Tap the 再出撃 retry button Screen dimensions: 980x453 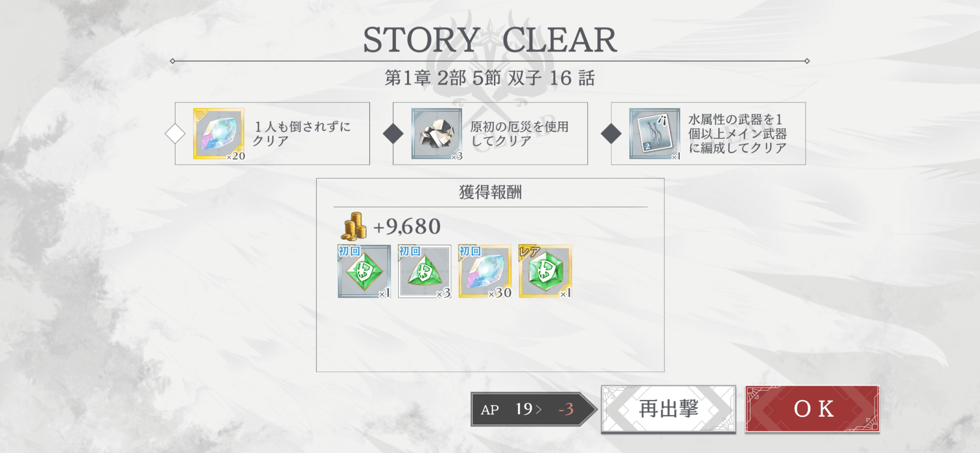coord(669,409)
